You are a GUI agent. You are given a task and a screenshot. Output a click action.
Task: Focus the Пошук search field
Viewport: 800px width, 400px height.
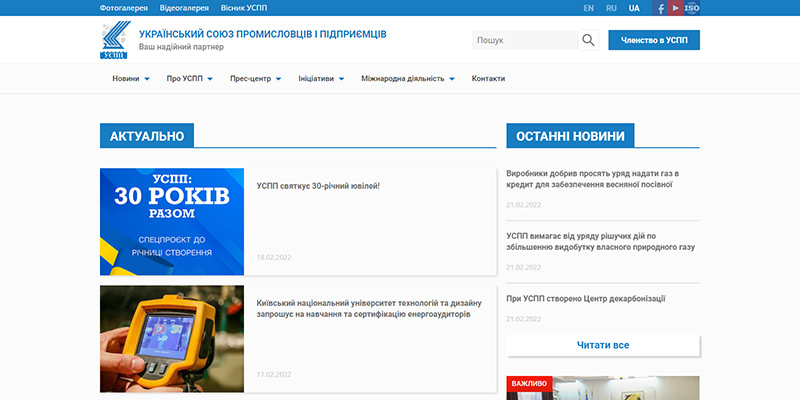[x=525, y=40]
